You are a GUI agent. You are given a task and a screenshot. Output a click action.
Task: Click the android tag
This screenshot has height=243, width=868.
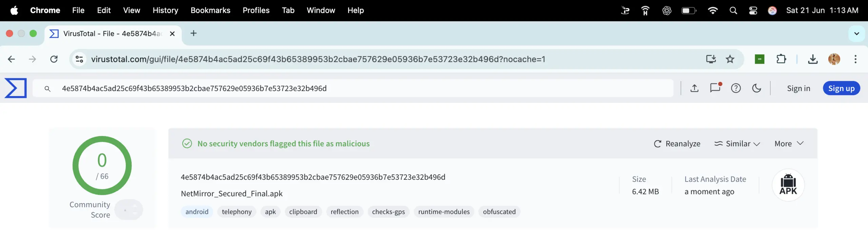[197, 212]
